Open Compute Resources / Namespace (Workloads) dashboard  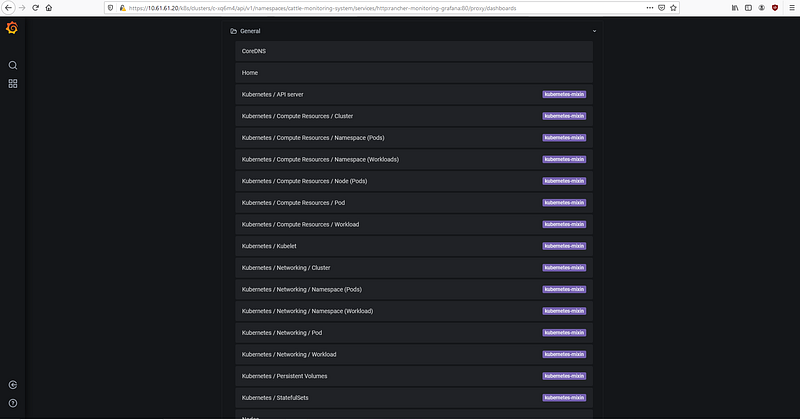414,159
